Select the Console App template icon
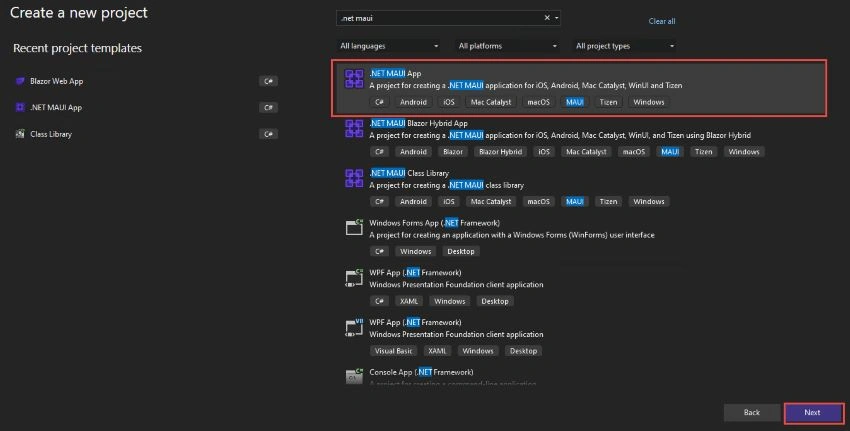850x431 pixels. [x=354, y=376]
